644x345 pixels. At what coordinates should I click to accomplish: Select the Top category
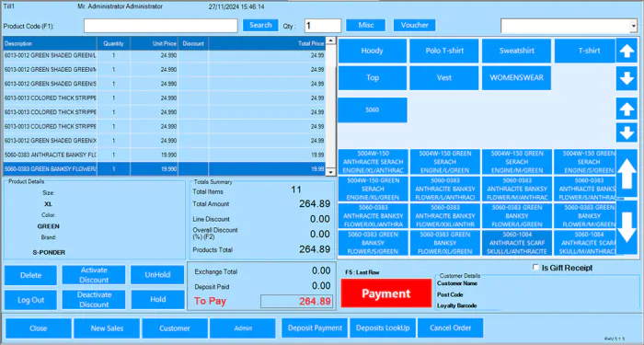[x=372, y=78]
